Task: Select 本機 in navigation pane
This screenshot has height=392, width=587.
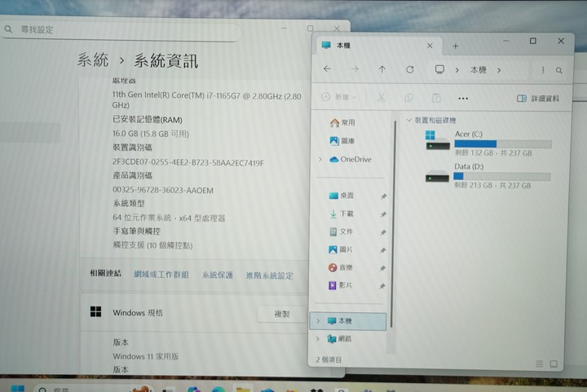Action: [x=348, y=321]
